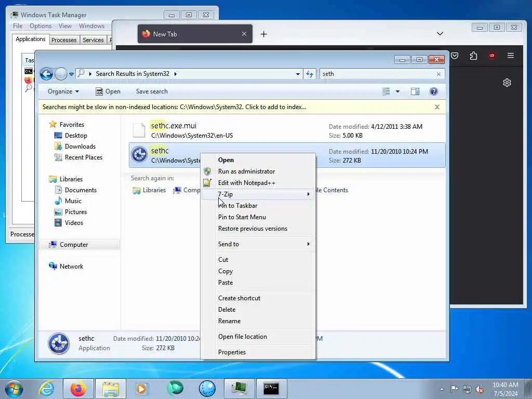This screenshot has height=399, width=532.
Task: Click the New Tab settings gear
Action: [x=507, y=83]
